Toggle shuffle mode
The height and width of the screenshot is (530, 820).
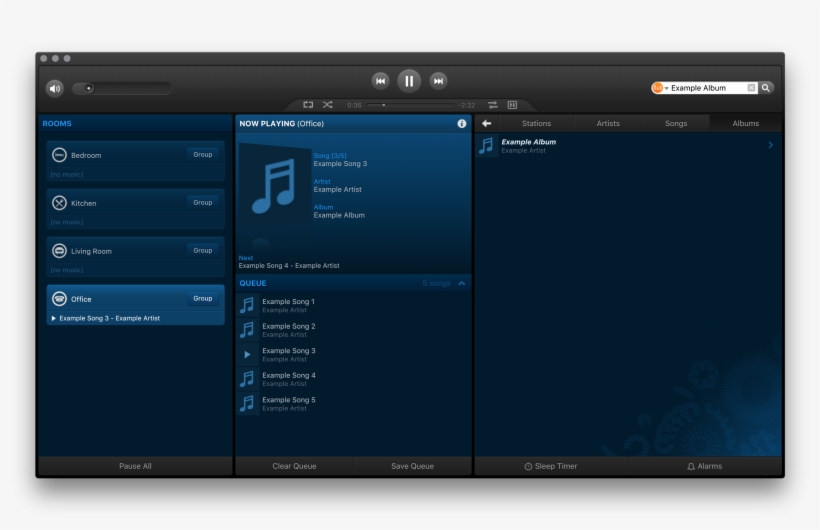[327, 105]
